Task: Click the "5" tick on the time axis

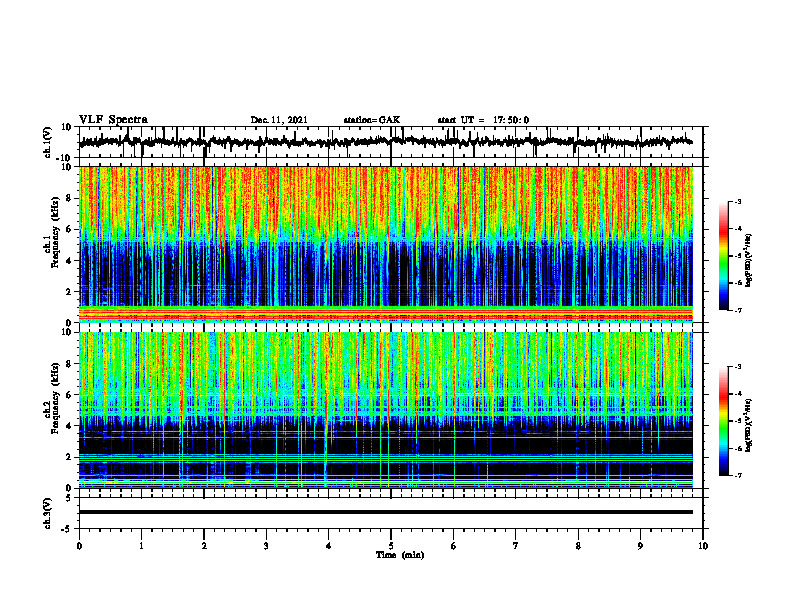Action: (391, 546)
